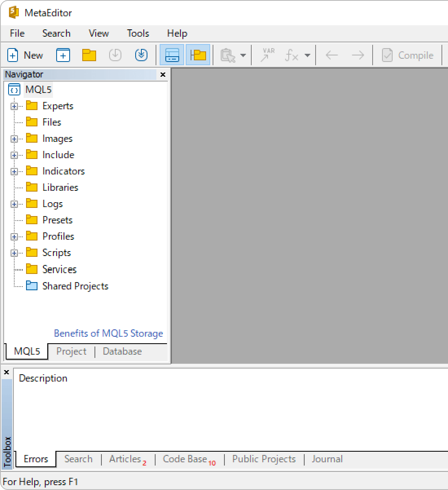The width and height of the screenshot is (448, 490).
Task: Select the Services tree label
Action: coord(59,269)
